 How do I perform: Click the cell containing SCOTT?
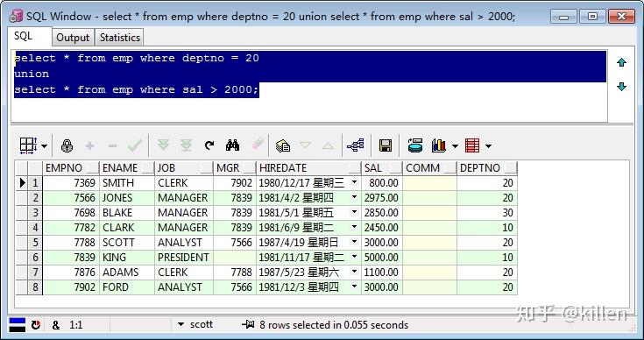pos(126,242)
